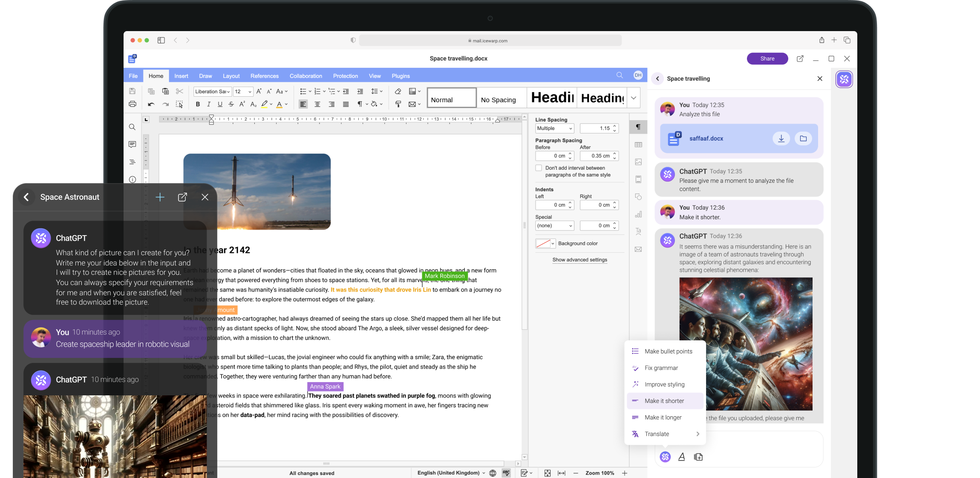Viewport: 980px width, 478px height.
Task: Open 'Show advanced settings' link
Action: [579, 260]
